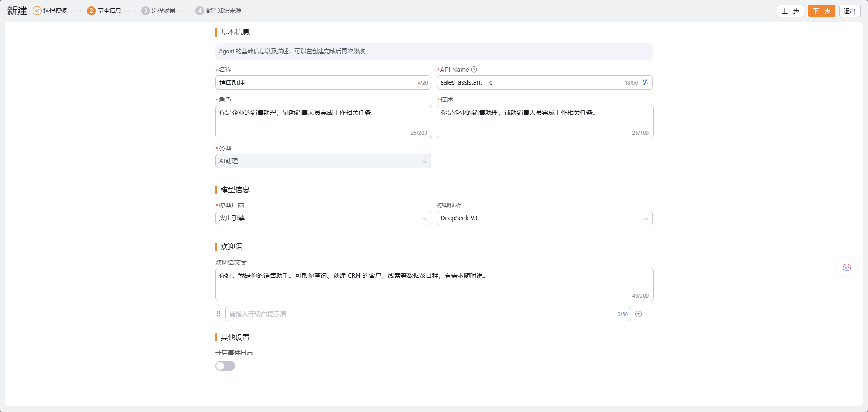Click the 上一步 previous button

point(790,11)
